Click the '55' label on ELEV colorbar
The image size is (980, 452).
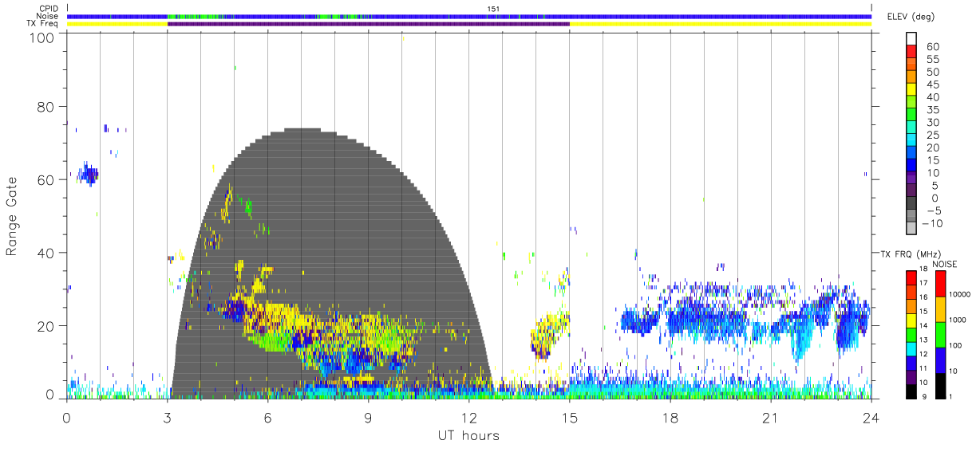coord(933,60)
